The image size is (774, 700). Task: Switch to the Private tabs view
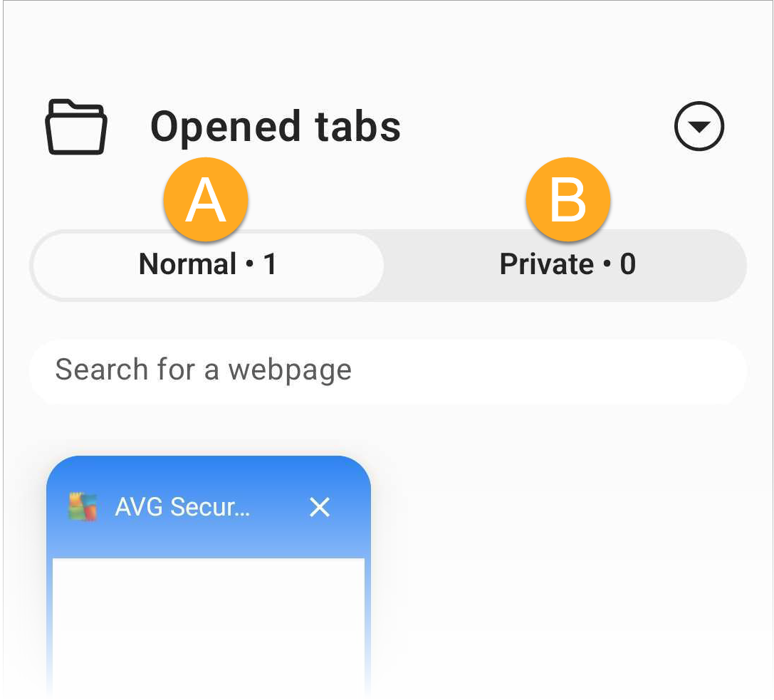[567, 265]
